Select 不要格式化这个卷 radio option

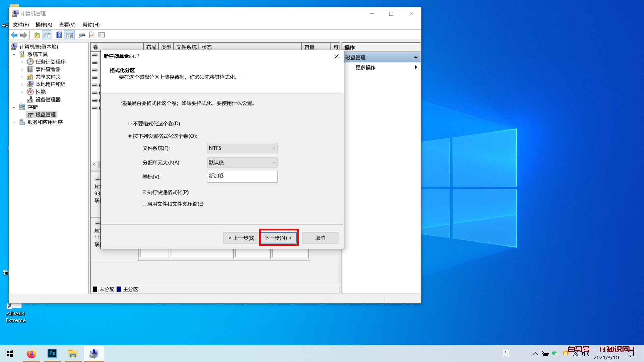point(130,124)
